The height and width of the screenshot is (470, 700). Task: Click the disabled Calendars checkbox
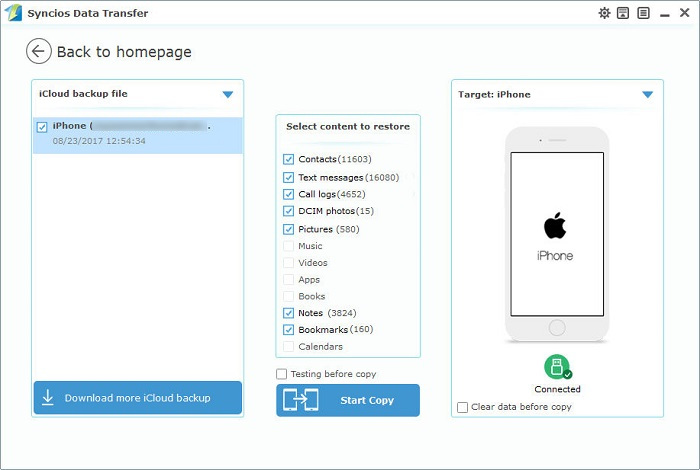[288, 347]
